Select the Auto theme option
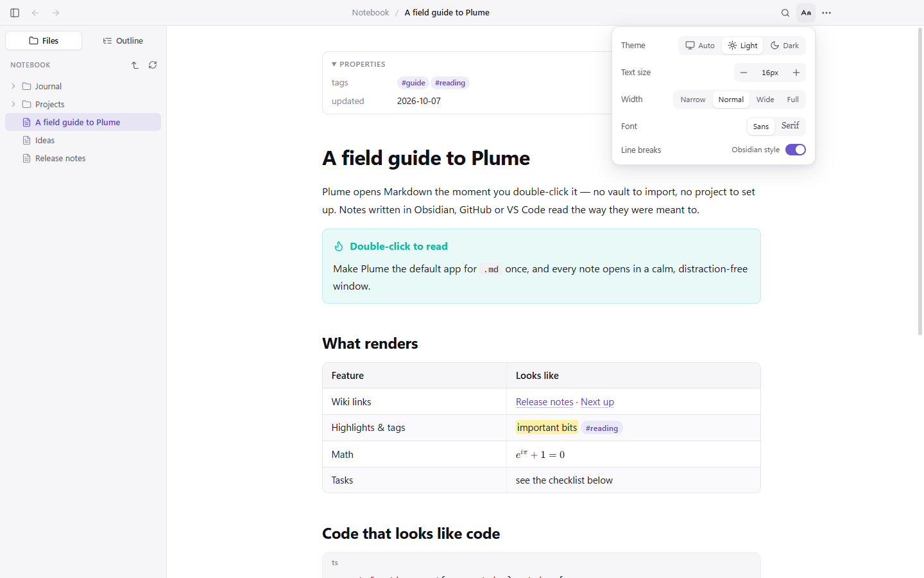Screen dimensions: 924x578 [700, 46]
